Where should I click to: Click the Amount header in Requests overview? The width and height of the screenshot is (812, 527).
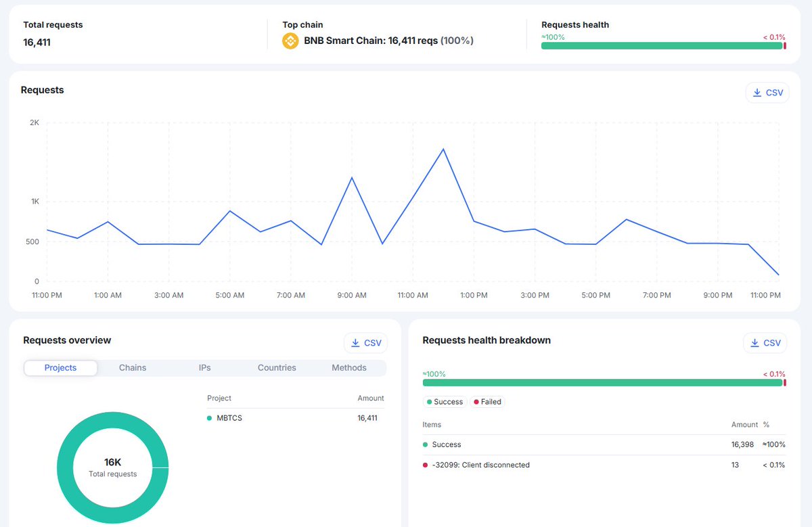point(371,398)
